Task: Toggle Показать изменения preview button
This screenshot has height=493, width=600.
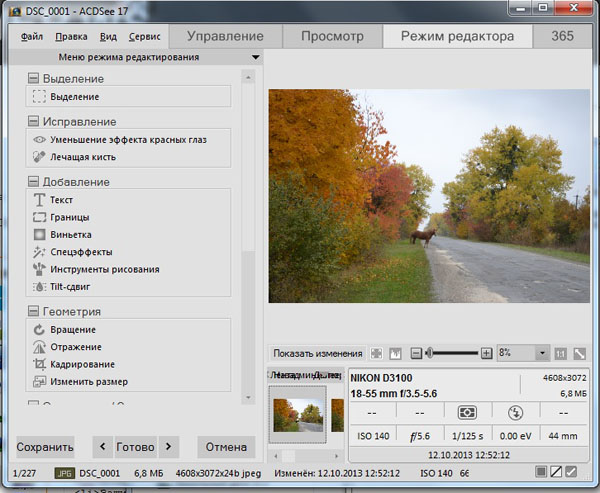Action: (317, 353)
